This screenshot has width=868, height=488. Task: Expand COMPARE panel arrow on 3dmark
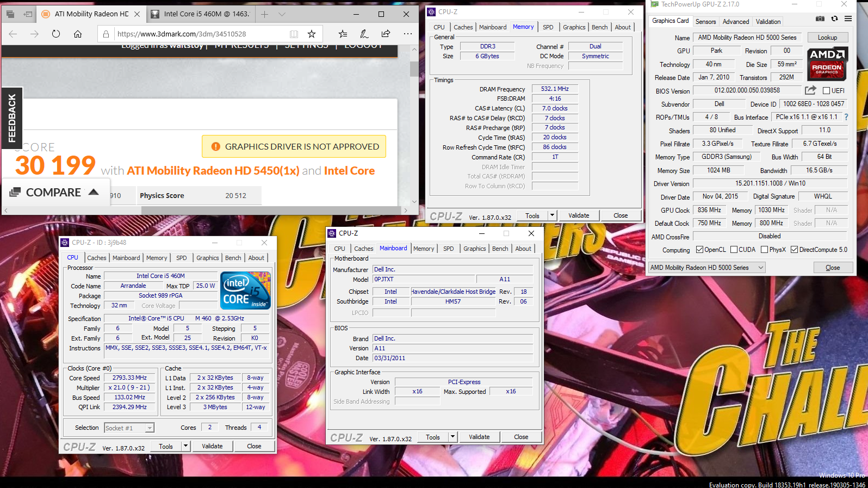[94, 192]
